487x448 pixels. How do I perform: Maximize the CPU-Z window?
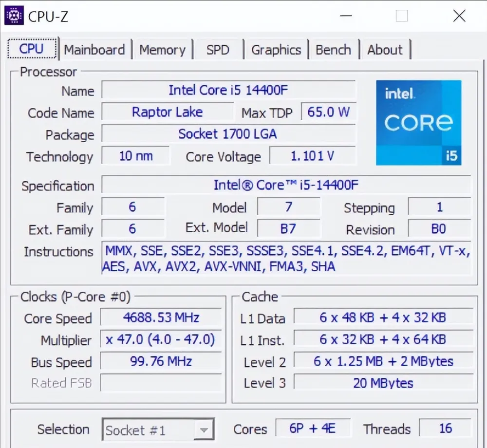[402, 16]
